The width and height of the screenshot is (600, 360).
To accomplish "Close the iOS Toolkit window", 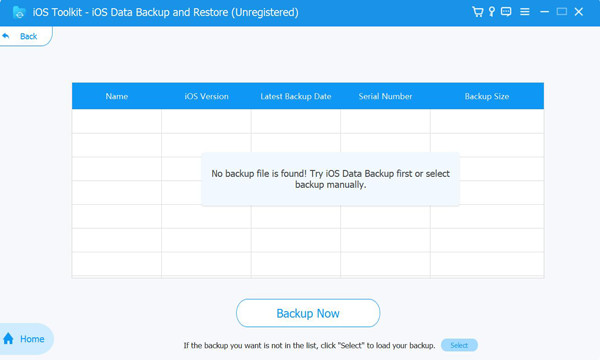I will (x=579, y=12).
